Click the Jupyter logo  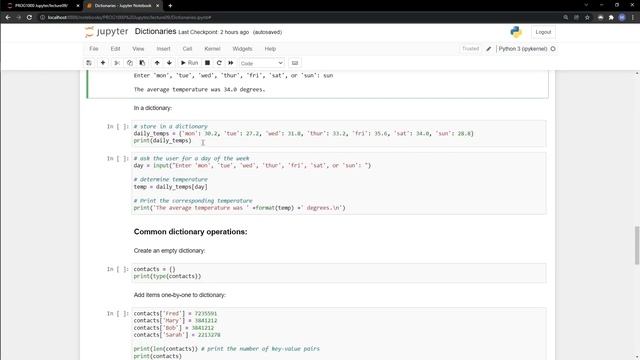tap(107, 31)
